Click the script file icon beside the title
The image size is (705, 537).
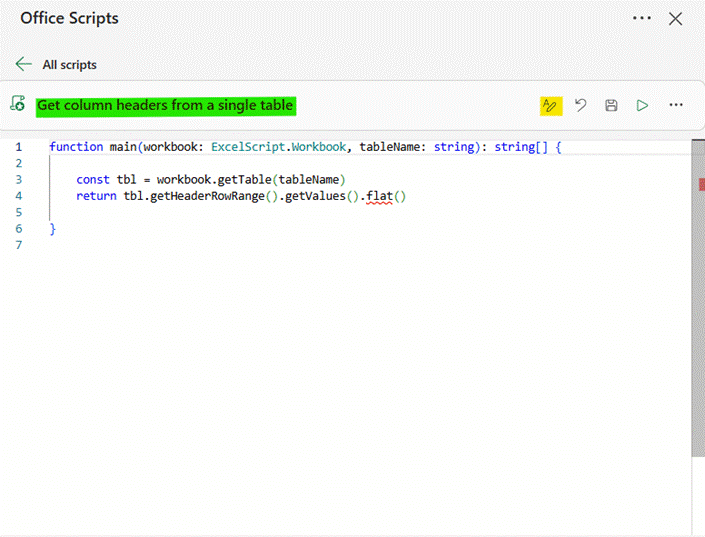pyautogui.click(x=18, y=103)
